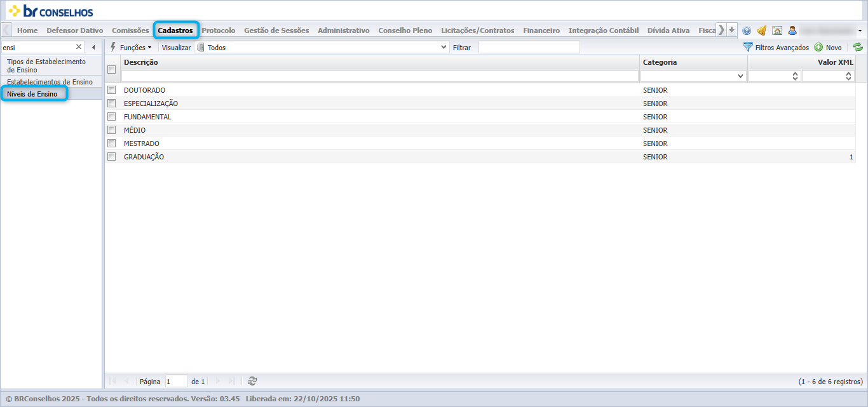Open the Categoria filter dropdown
This screenshot has height=407, width=868.
(x=741, y=76)
